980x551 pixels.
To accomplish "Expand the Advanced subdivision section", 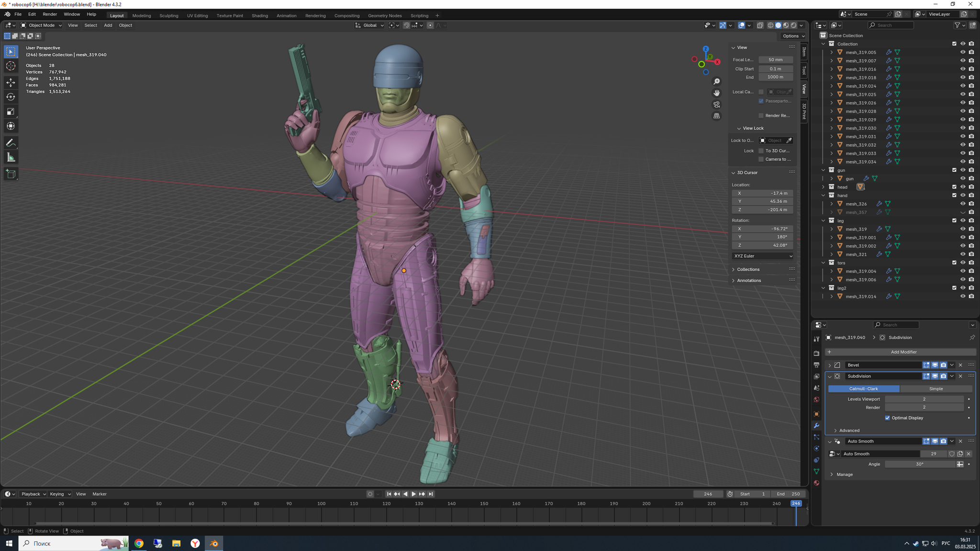I will click(x=849, y=430).
